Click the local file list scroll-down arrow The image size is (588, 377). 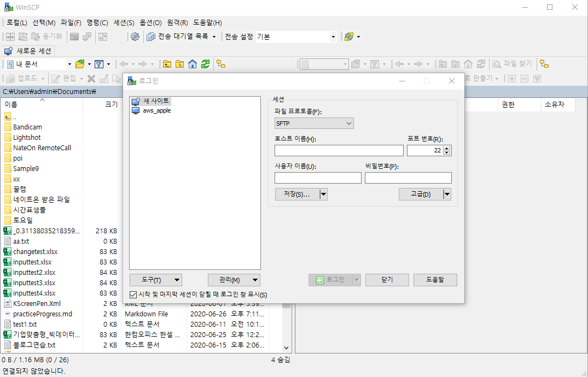point(287,348)
